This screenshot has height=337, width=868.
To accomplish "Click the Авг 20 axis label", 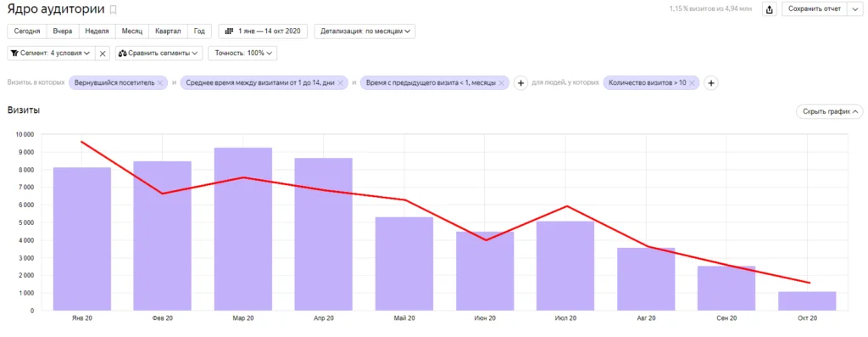I will point(646,318).
